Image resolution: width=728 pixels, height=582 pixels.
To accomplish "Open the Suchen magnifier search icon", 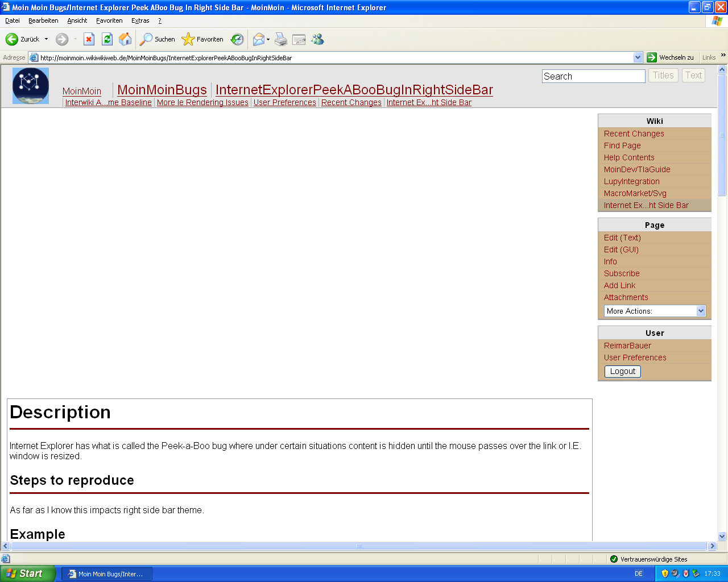I will (147, 39).
